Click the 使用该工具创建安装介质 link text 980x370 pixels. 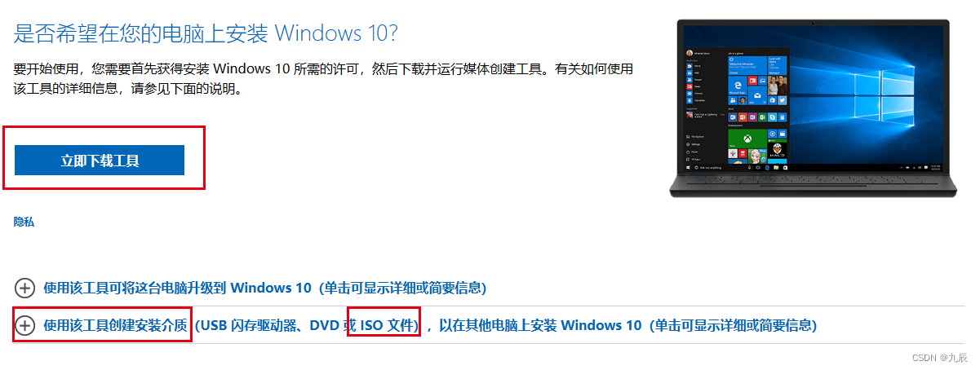point(116,325)
